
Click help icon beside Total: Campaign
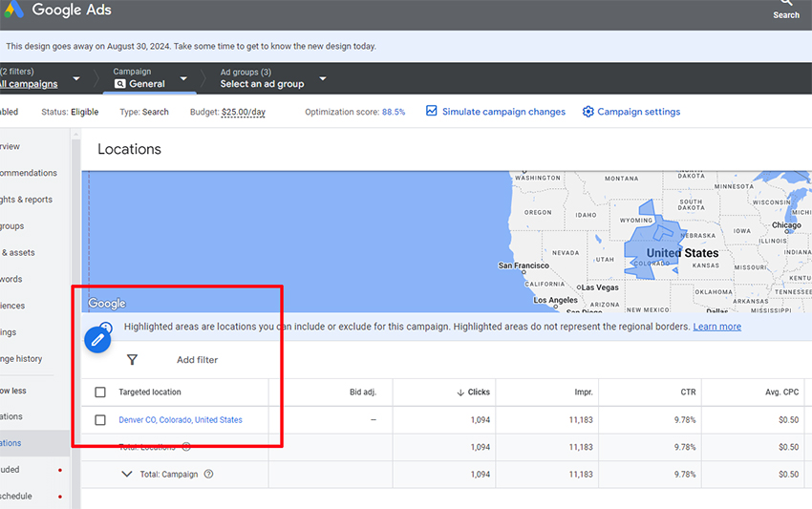208,474
